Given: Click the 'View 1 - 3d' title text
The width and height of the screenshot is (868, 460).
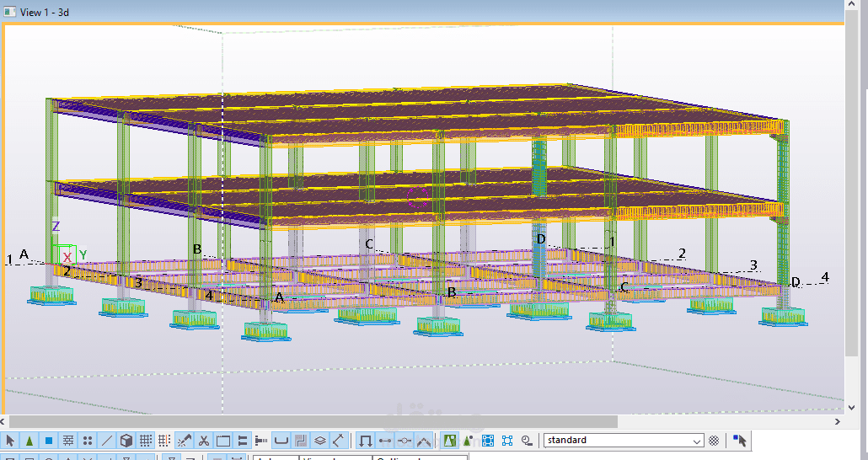Looking at the screenshot, I should point(45,12).
